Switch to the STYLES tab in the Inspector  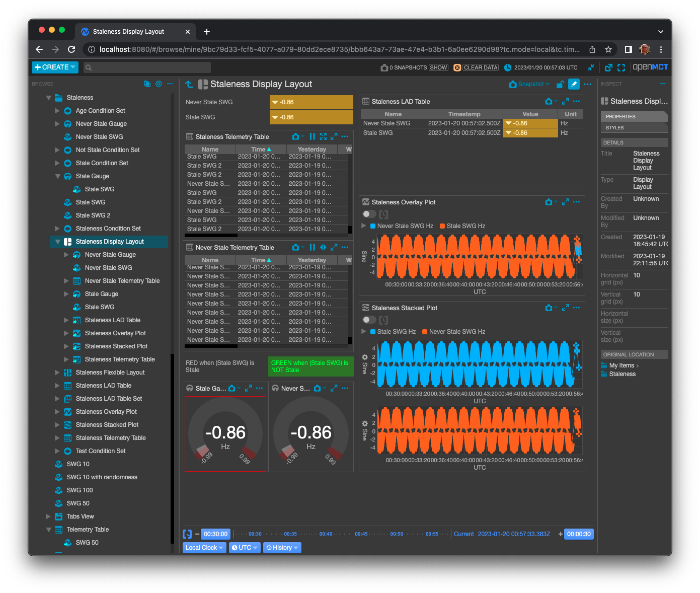(634, 127)
